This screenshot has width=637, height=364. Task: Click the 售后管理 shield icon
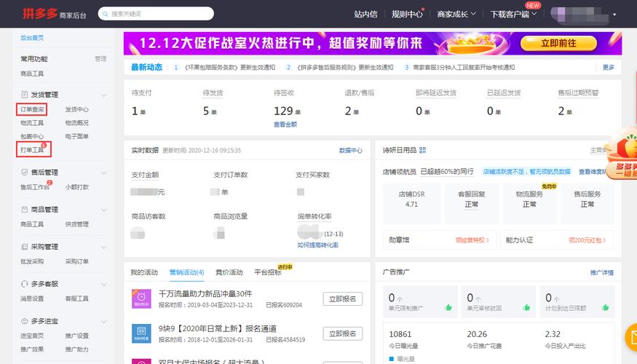(x=24, y=173)
